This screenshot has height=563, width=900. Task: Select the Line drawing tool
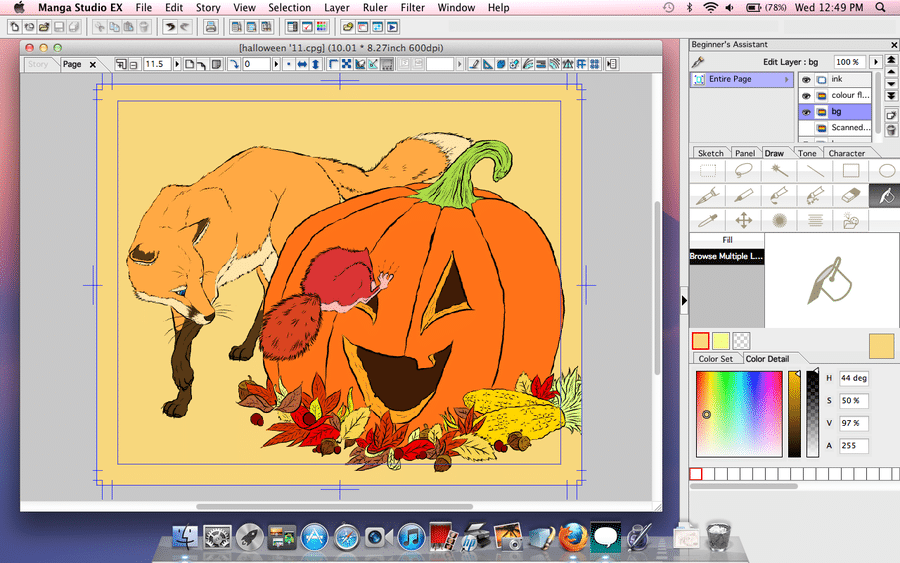pos(815,170)
